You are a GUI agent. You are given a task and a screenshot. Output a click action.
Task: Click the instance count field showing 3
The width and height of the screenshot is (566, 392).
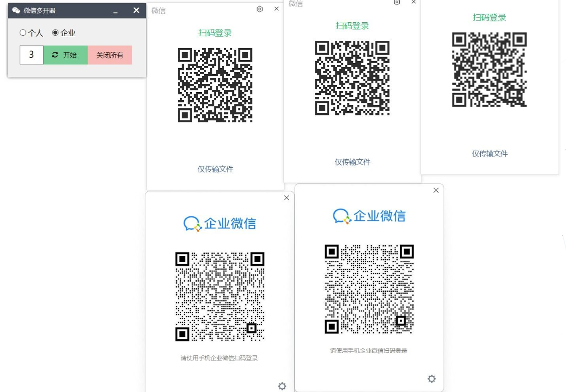click(x=31, y=55)
